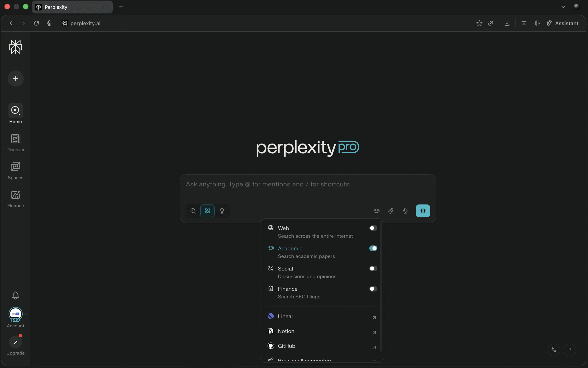Click the attach file paperclip icon
Viewport: 588px width, 368px height.
(x=391, y=211)
